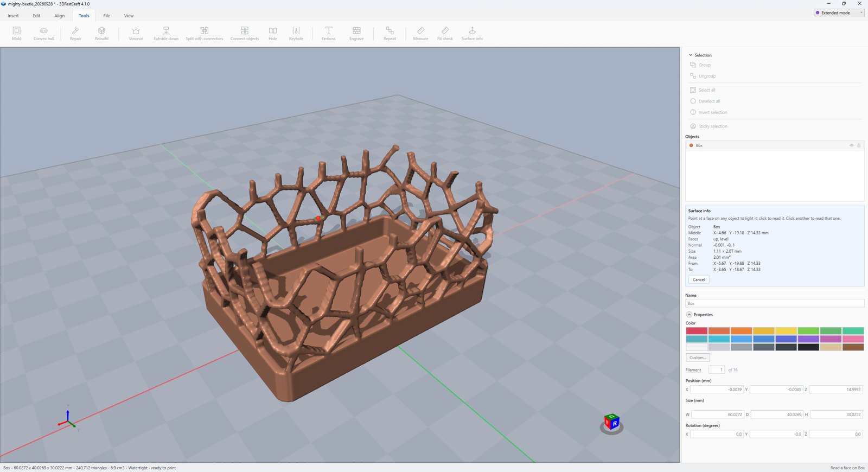Pick the brown color swatch
Screen dimensions: 868x472
[x=853, y=347]
